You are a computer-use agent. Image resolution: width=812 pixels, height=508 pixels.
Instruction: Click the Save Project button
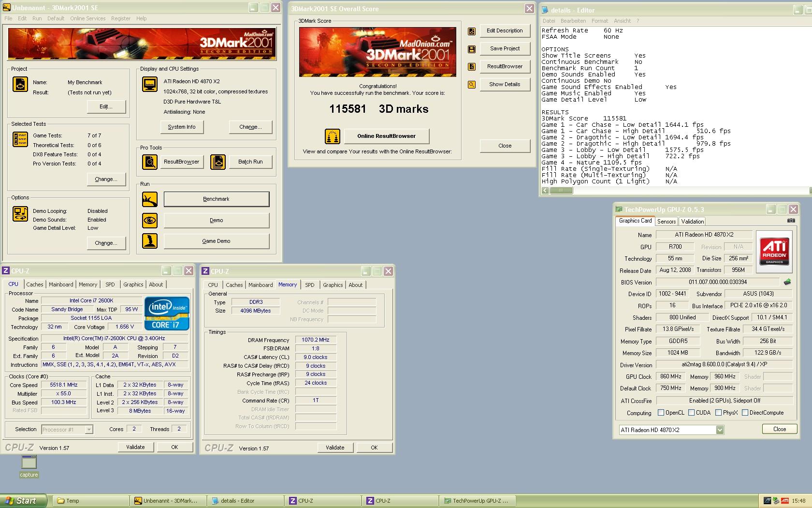(x=505, y=48)
